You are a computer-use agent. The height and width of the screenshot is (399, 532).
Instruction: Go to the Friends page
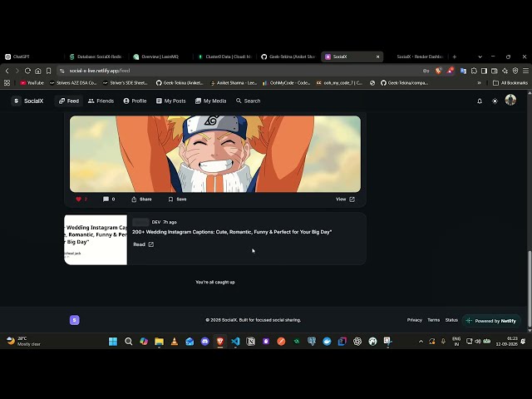coord(101,101)
